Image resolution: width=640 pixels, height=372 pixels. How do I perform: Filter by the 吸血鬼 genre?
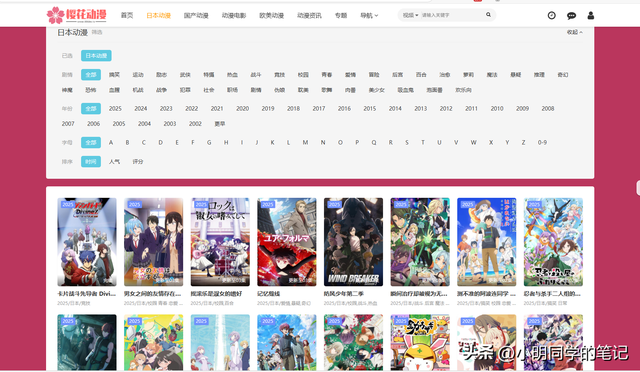point(405,90)
